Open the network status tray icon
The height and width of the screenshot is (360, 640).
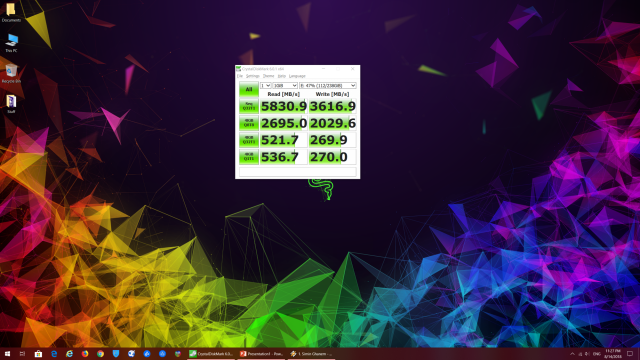pos(580,354)
